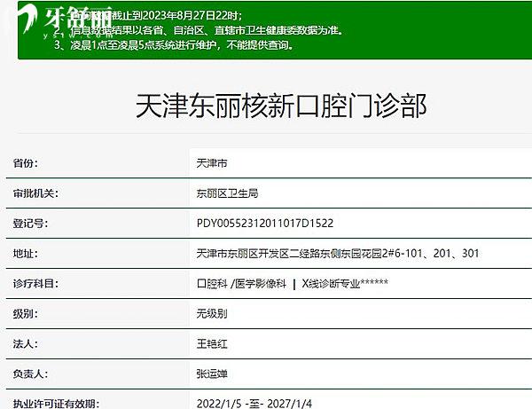
Task: Click the person in charge name 张运婵
Action: click(x=211, y=374)
